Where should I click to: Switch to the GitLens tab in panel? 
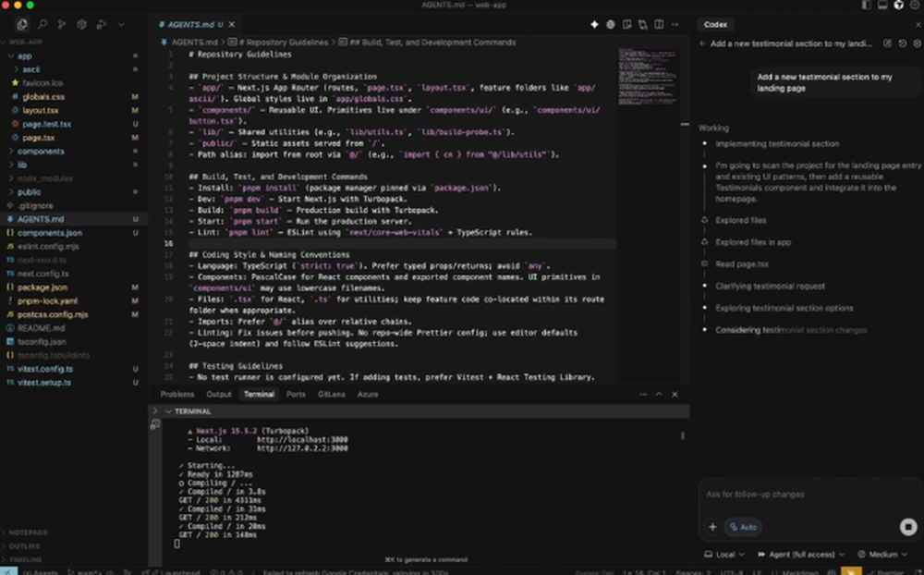click(x=334, y=394)
